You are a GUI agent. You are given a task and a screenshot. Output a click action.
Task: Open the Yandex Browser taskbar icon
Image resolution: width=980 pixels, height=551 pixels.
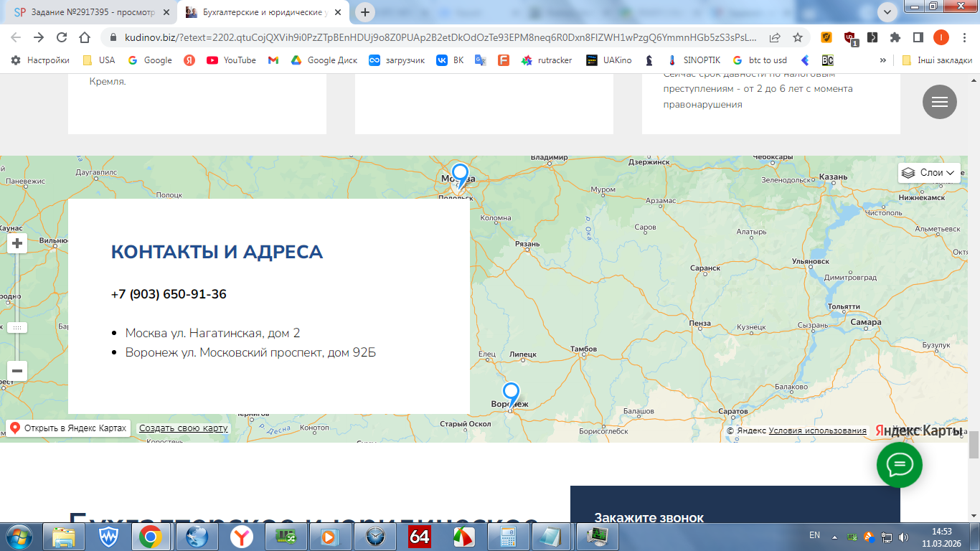242,536
